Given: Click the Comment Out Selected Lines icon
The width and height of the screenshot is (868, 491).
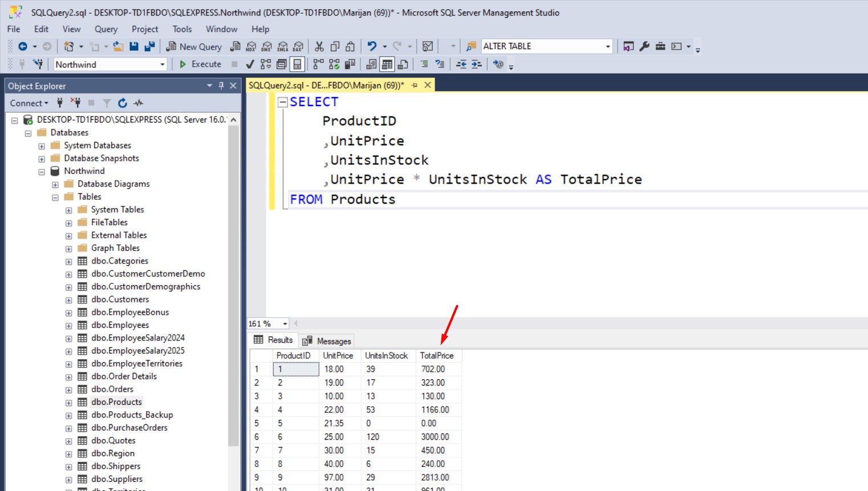Looking at the screenshot, I should pyautogui.click(x=424, y=64).
